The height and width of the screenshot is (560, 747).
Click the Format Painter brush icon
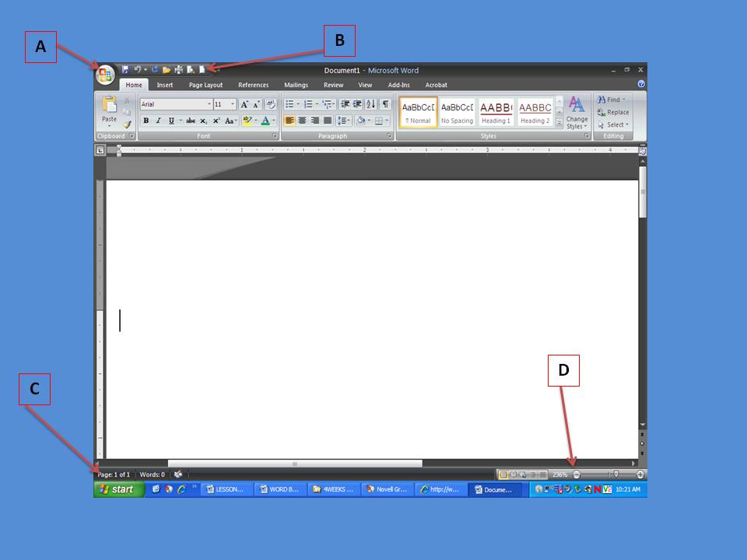click(x=128, y=124)
